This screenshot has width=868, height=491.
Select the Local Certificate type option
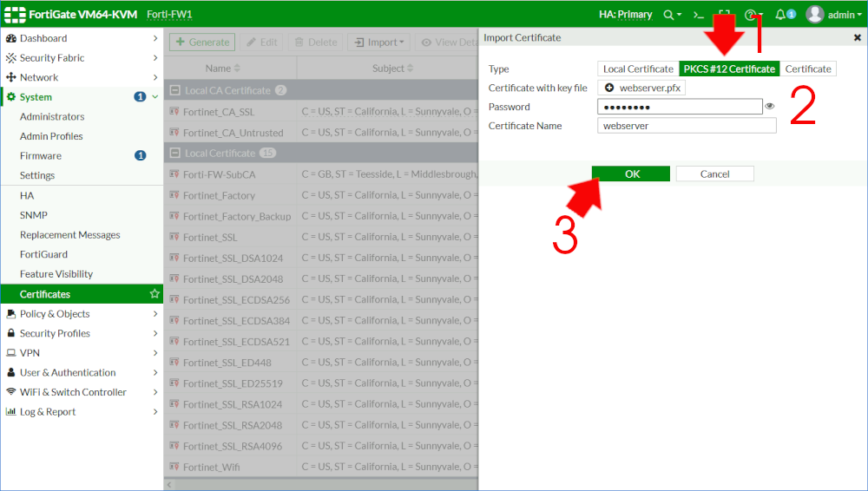click(638, 69)
